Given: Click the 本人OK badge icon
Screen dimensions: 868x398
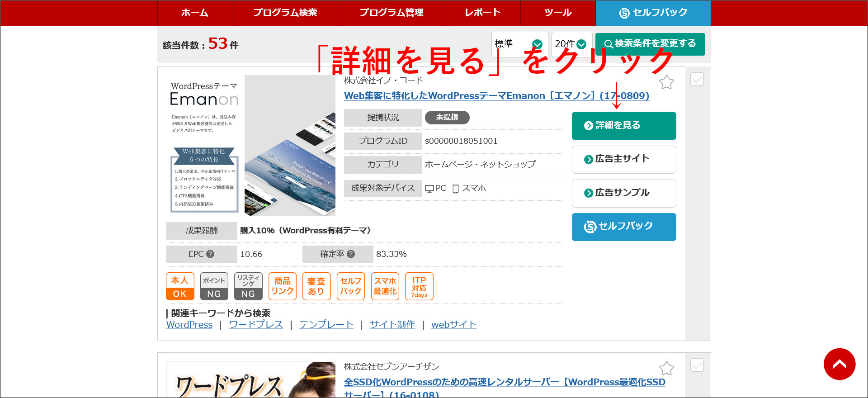Looking at the screenshot, I should tap(180, 286).
